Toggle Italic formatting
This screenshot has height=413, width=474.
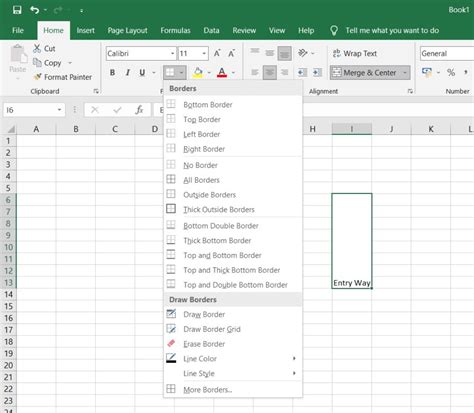[x=127, y=72]
